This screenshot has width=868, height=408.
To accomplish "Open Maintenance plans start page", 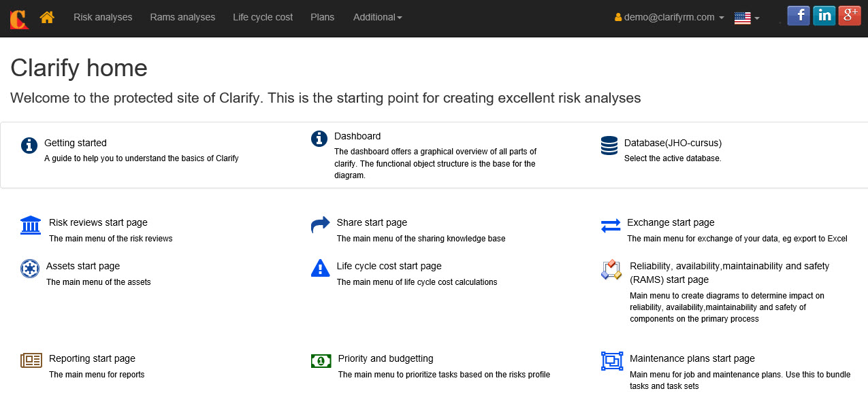I will 692,358.
